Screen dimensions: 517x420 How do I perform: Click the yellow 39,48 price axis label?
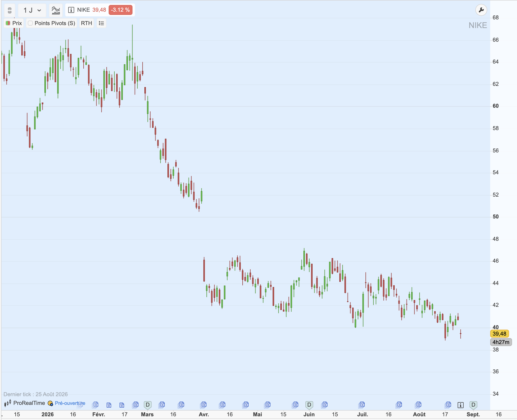[499, 334]
